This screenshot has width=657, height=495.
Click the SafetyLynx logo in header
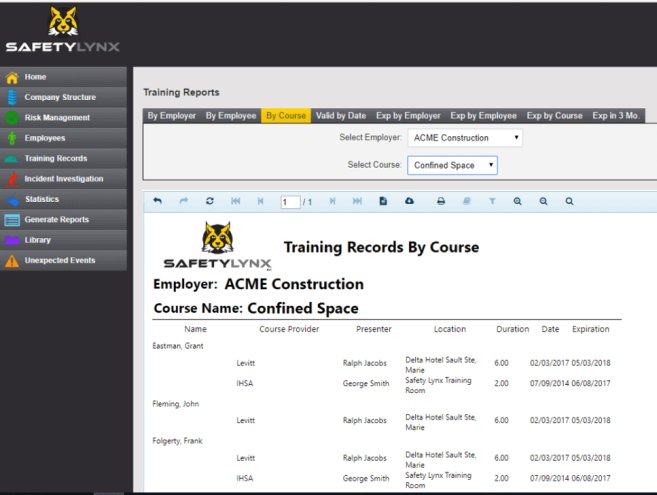[63, 29]
